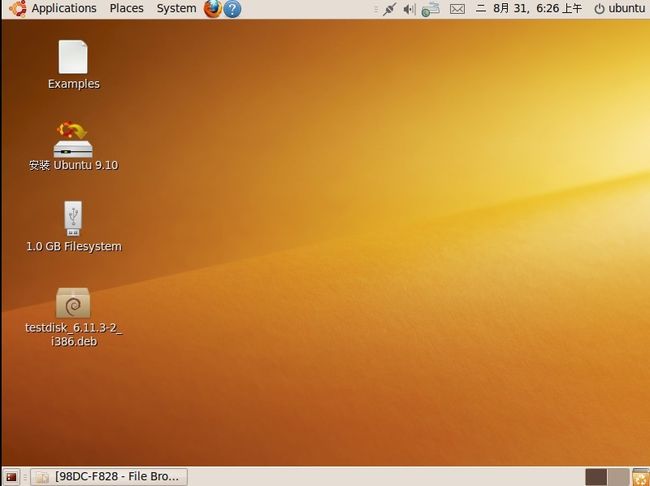The width and height of the screenshot is (650, 486).
Task: Open the Help launcher in the panel
Action: point(232,9)
